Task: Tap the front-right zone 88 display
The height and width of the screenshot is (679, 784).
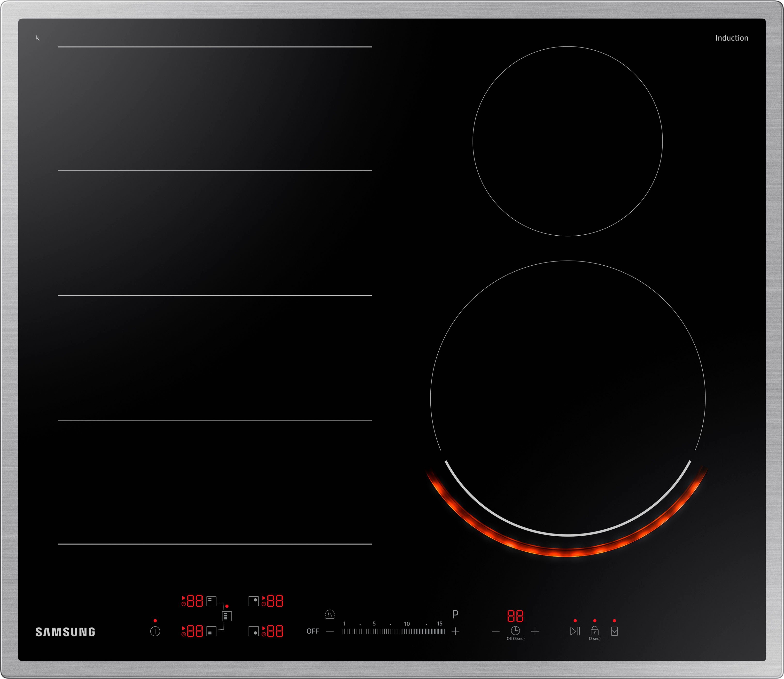Action: (275, 631)
